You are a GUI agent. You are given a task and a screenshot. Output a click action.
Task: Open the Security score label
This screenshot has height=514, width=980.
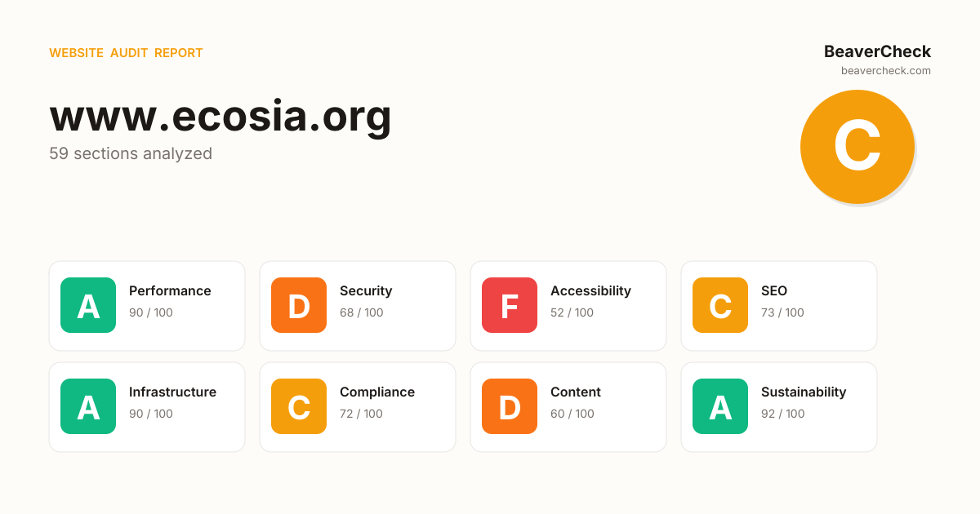[366, 291]
